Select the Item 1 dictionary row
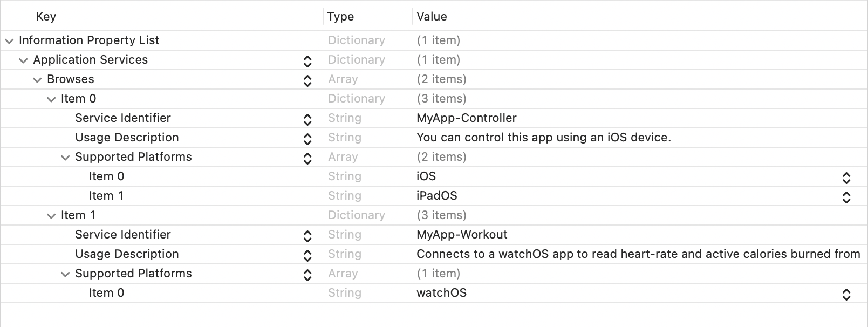 [x=78, y=215]
